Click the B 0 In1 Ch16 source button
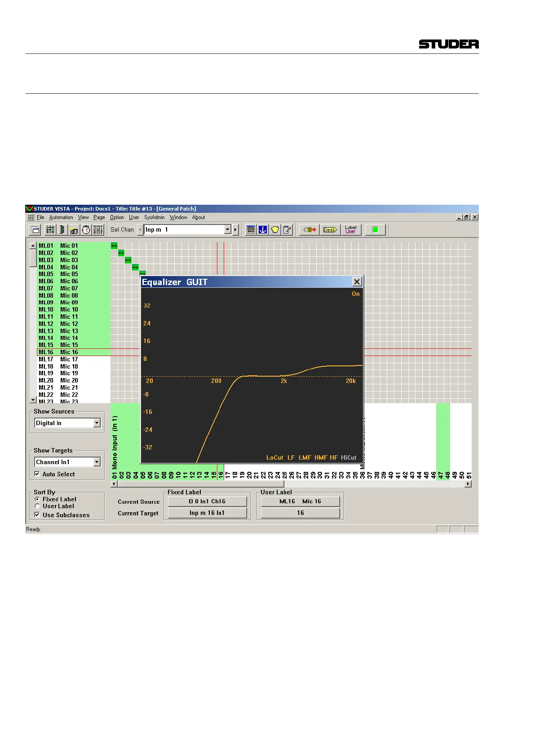Viewport: 535px width, 756px height. point(207,501)
